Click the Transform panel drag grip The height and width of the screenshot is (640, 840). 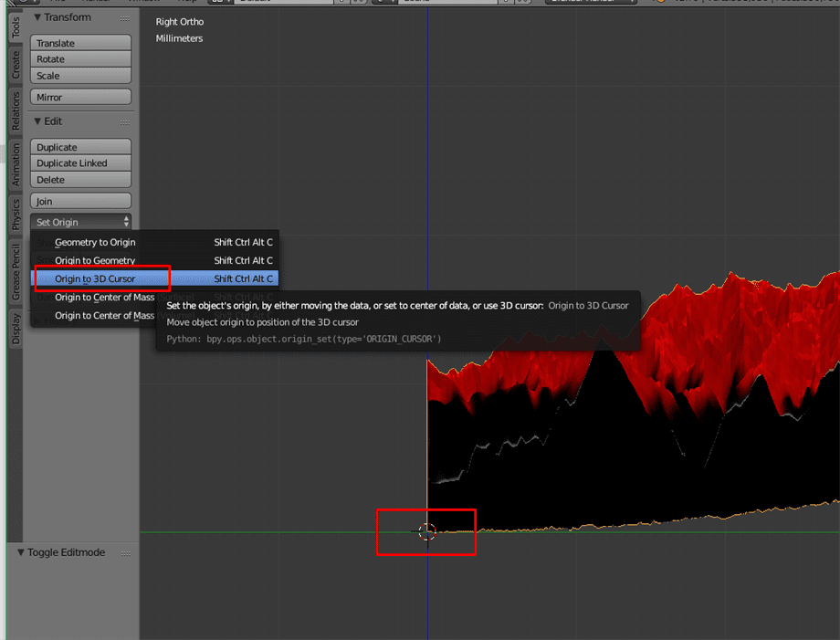pos(125,18)
